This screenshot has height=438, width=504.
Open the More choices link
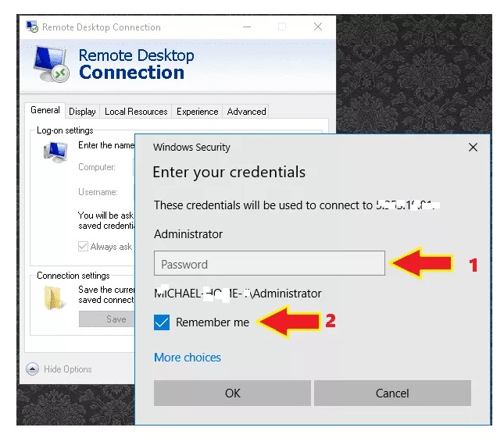(x=188, y=358)
